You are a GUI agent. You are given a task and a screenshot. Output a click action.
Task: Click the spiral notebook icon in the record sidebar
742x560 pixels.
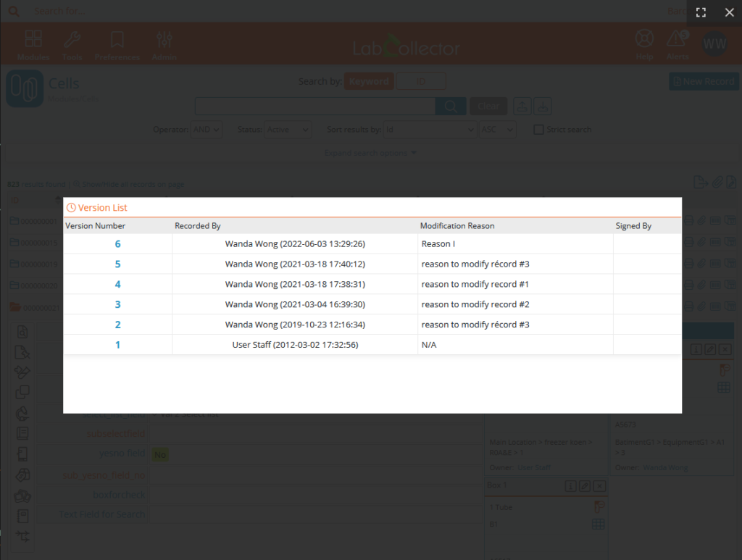[x=22, y=516]
